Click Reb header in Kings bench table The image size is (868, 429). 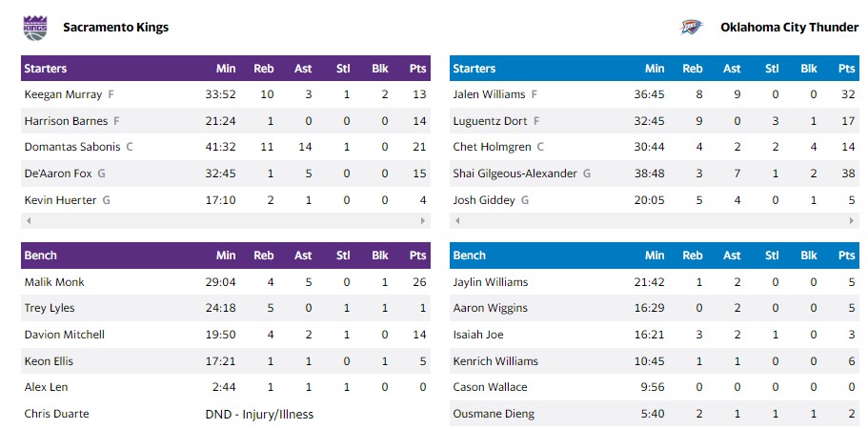click(264, 255)
